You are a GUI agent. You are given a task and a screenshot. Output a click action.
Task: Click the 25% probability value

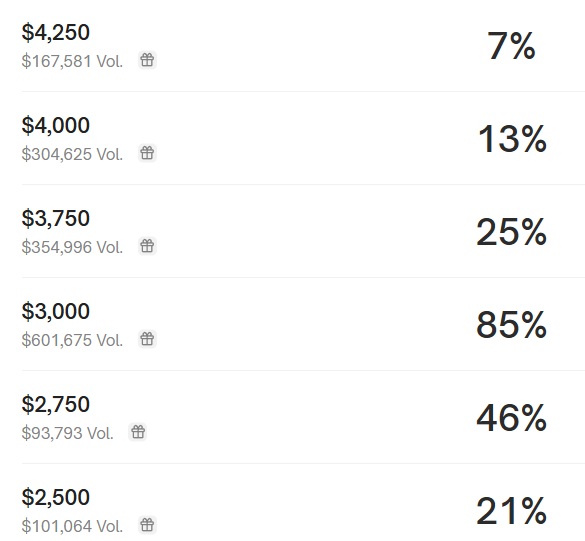tap(512, 232)
